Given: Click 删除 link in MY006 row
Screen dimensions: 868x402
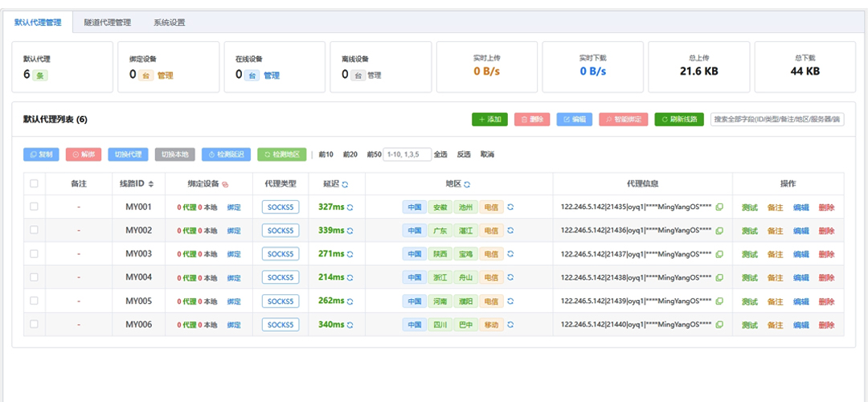Looking at the screenshot, I should click(x=826, y=325).
